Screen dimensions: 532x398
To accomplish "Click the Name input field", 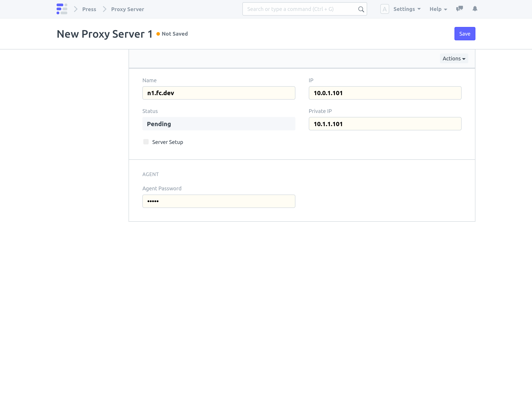I will coord(219,93).
